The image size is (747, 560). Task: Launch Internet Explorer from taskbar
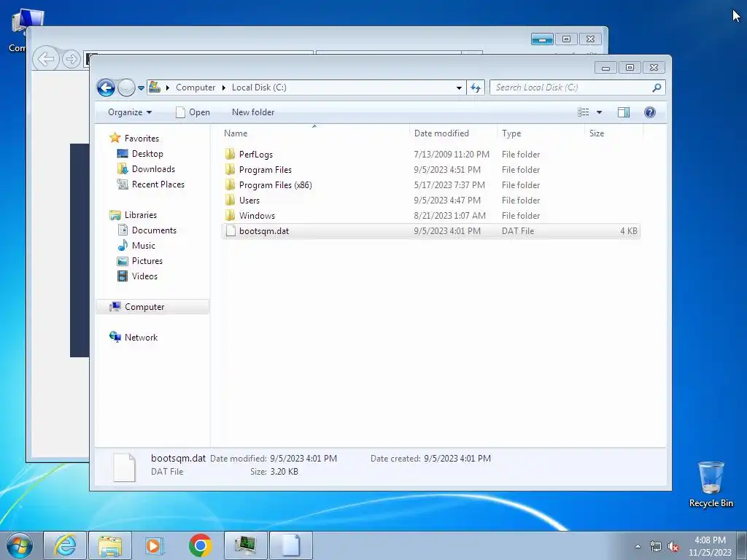pos(65,545)
